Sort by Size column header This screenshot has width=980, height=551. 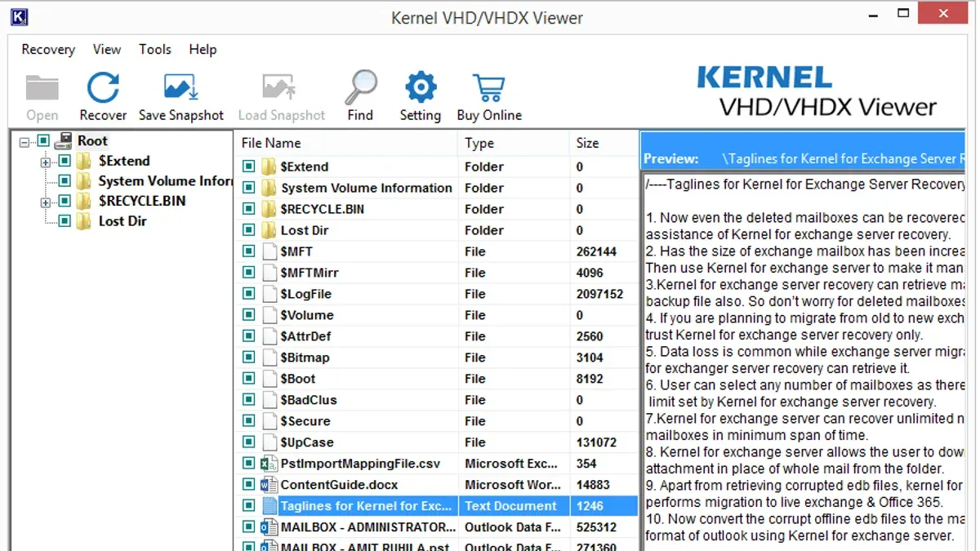(604, 143)
